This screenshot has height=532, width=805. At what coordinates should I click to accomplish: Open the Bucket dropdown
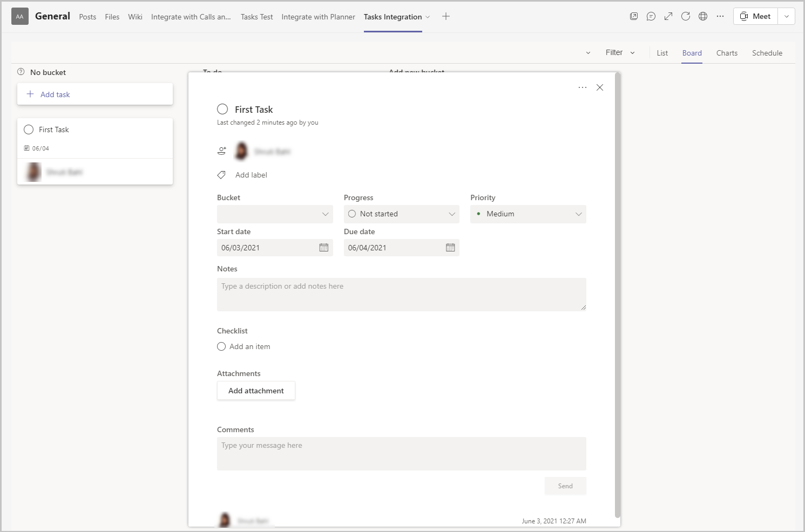275,214
